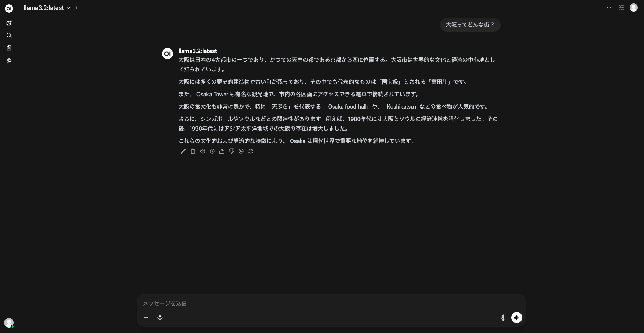Start a new chat with the pencil icon
This screenshot has width=644, height=333.
9,23
